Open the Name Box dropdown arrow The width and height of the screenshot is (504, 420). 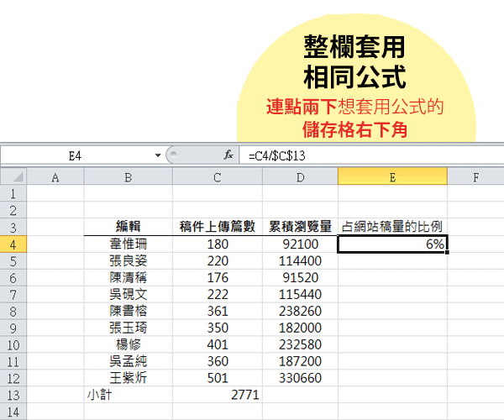click(x=158, y=155)
